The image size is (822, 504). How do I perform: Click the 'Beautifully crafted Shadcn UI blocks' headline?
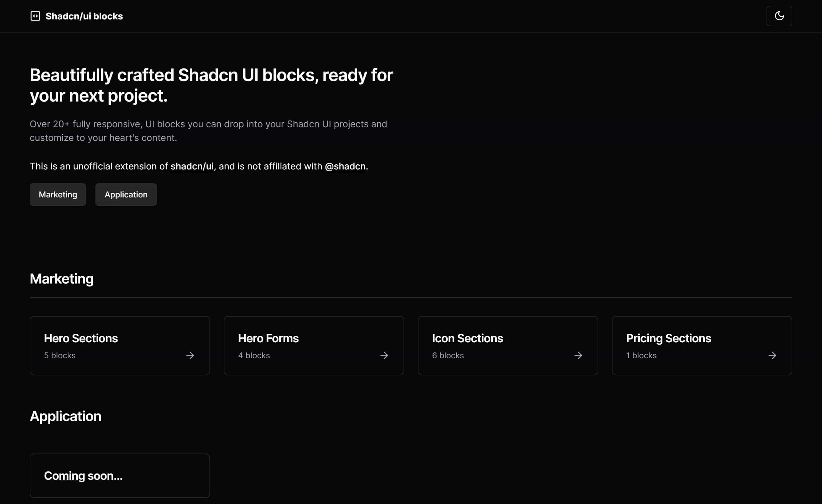[x=211, y=85]
